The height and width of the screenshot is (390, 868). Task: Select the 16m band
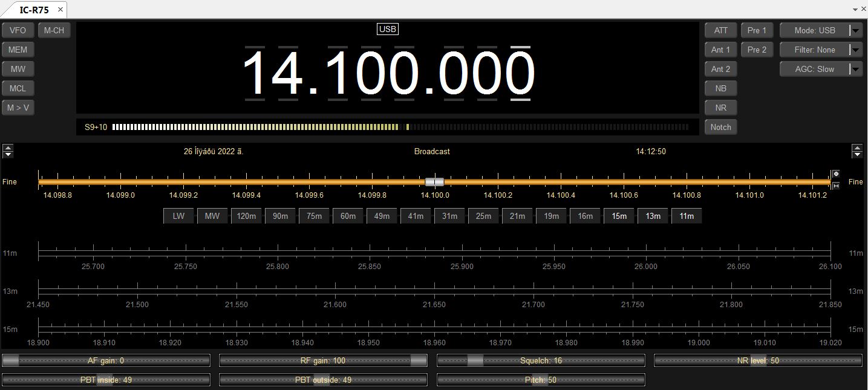585,216
